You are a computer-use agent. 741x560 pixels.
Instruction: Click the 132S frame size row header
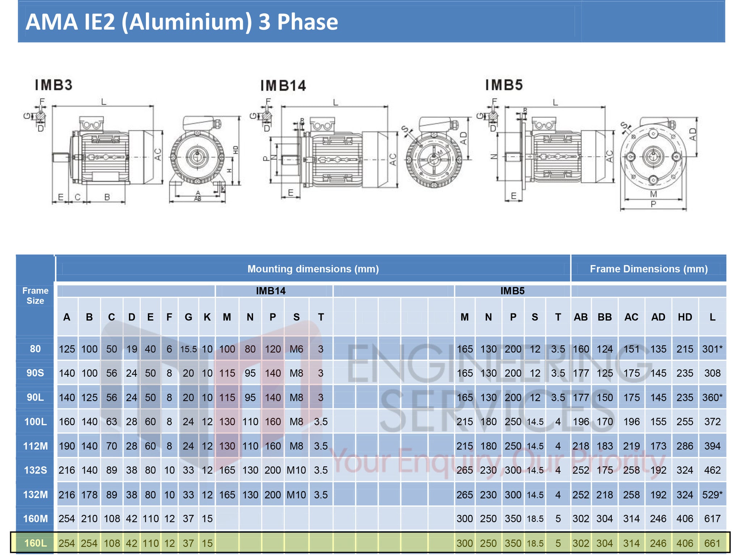pos(35,470)
